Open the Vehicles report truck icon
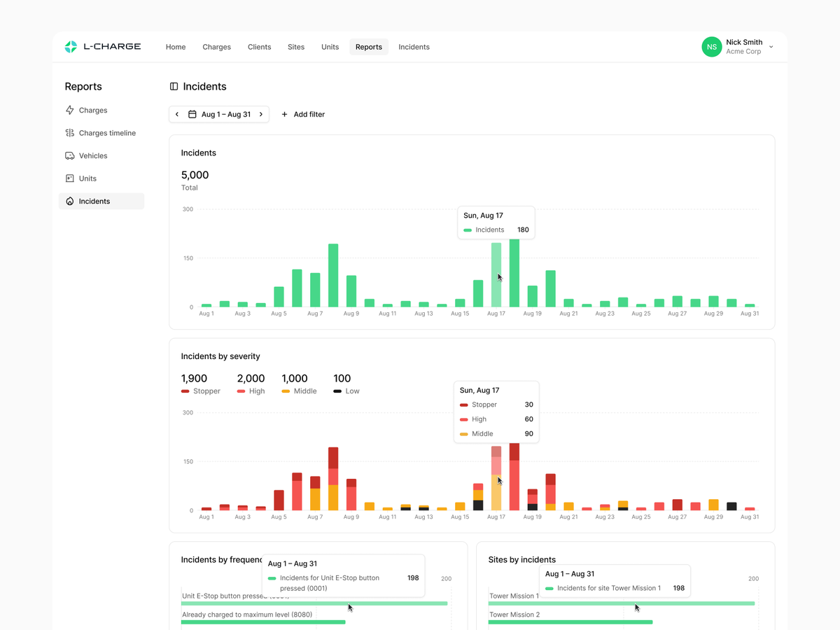 pos(70,155)
